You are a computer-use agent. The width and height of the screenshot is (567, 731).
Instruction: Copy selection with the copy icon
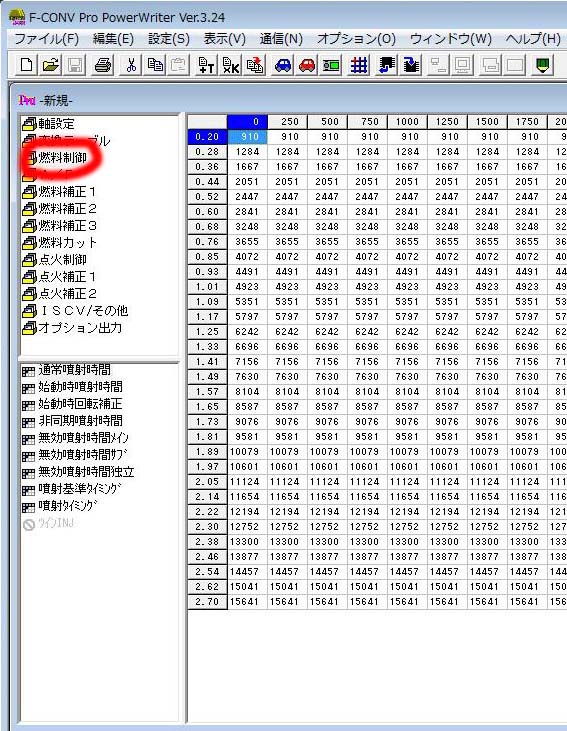[x=155, y=65]
